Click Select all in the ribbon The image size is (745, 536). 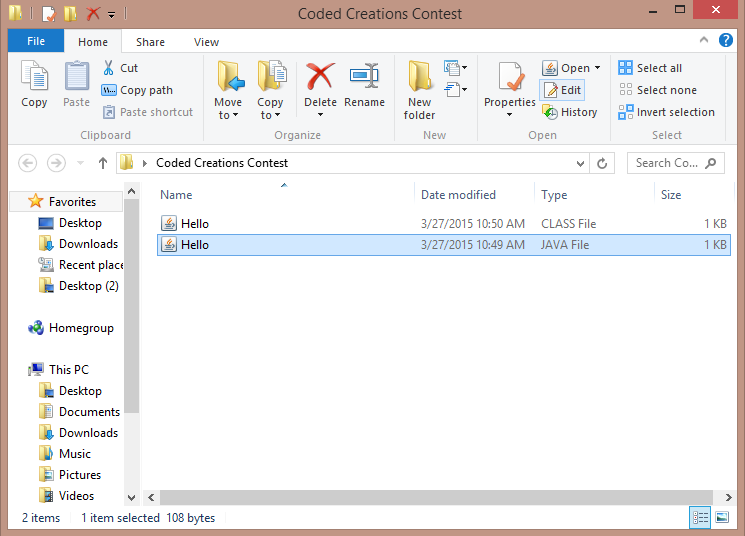(x=650, y=68)
